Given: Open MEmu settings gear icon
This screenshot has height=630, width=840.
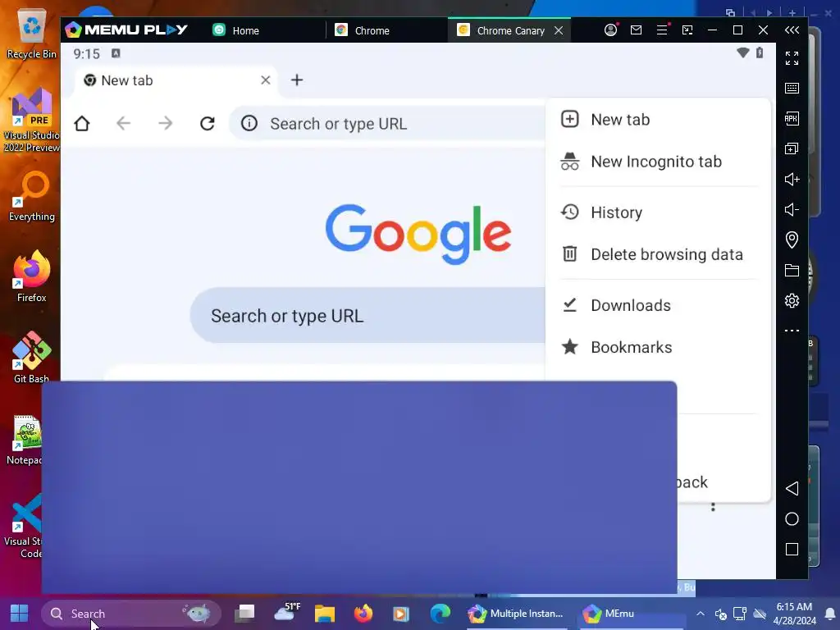Looking at the screenshot, I should tap(792, 300).
